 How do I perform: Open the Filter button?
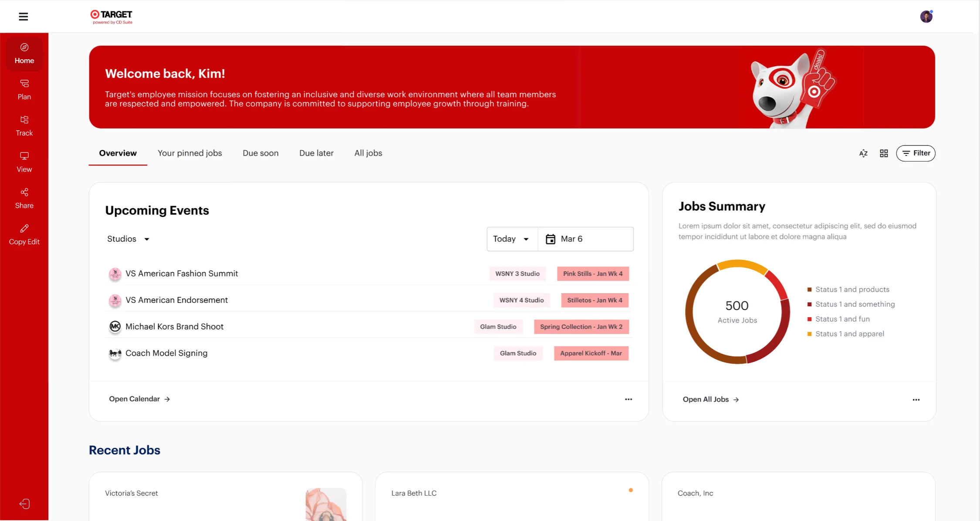coord(916,153)
